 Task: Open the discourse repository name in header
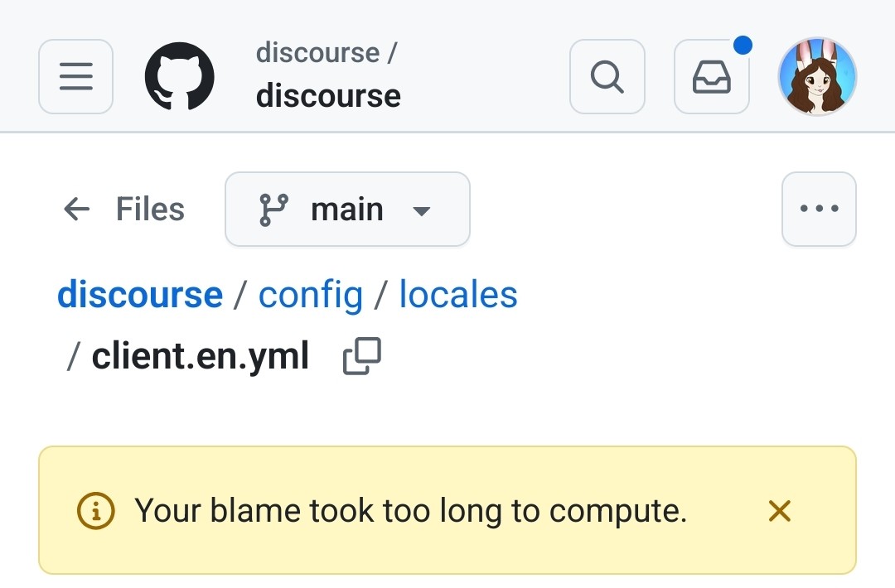(x=328, y=96)
